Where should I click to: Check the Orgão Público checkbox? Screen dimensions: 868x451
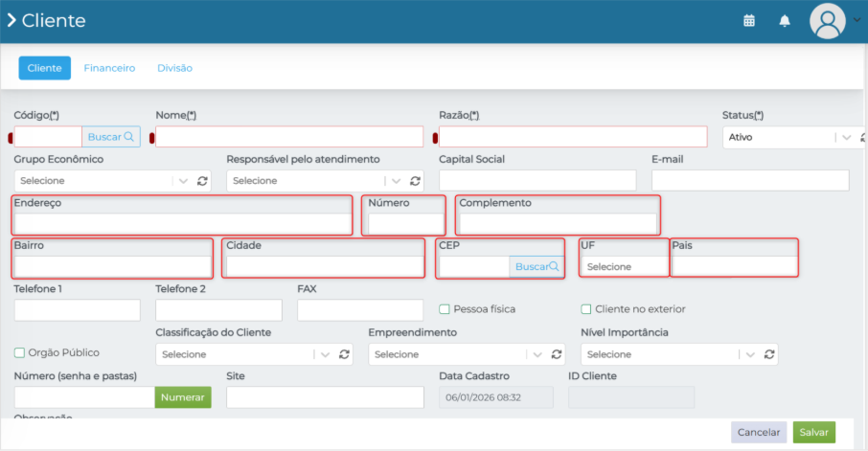pyautogui.click(x=19, y=352)
